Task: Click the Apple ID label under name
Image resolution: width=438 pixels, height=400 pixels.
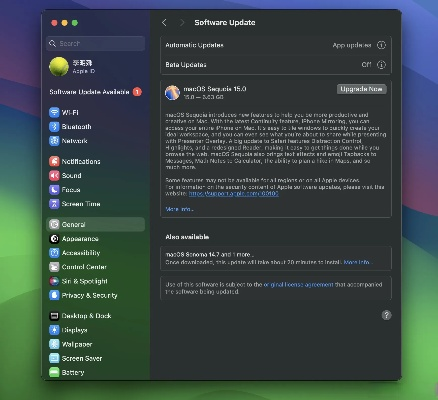Action: pyautogui.click(x=84, y=71)
